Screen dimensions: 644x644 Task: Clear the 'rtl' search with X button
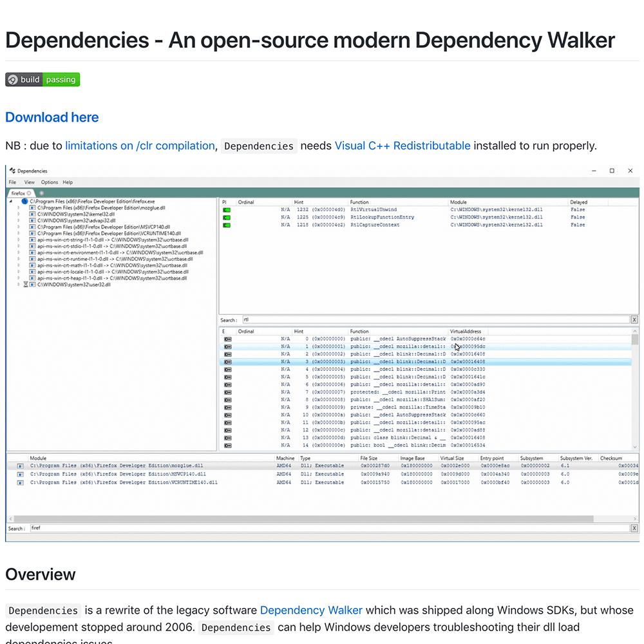634,319
